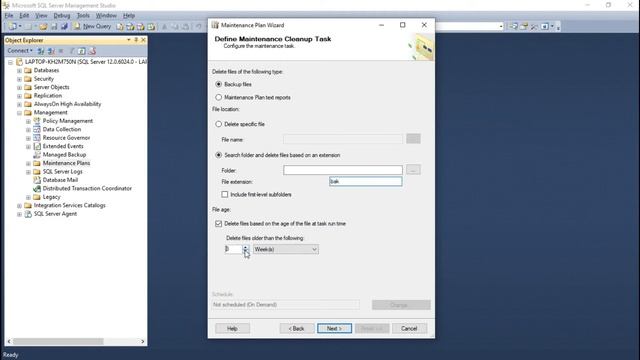The width and height of the screenshot is (640, 360).
Task: Click the Policy Management node icon
Action: [37, 121]
